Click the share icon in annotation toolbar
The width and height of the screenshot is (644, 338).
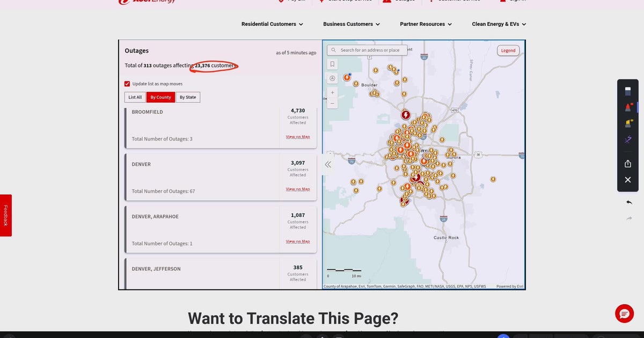628,164
